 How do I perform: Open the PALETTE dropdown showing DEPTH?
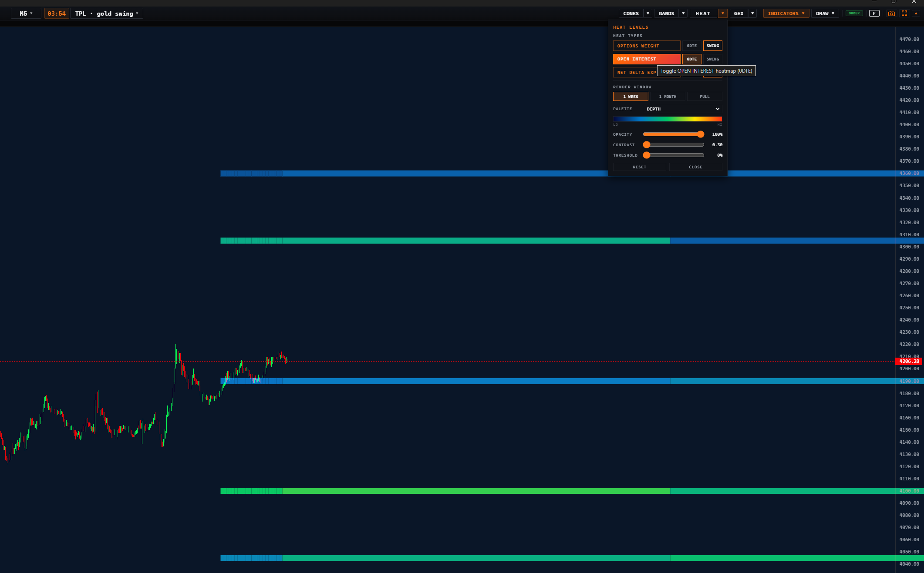(682, 109)
